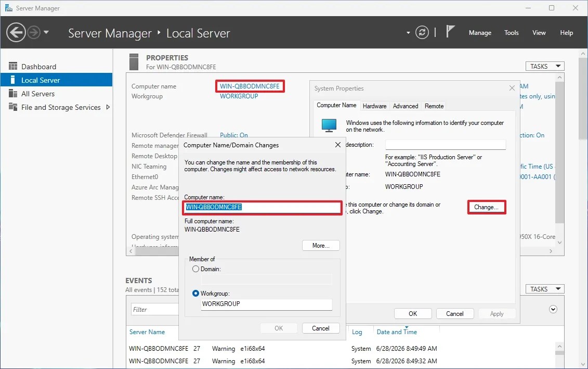588x369 pixels.
Task: Expand the events filter chevron button
Action: click(553, 309)
